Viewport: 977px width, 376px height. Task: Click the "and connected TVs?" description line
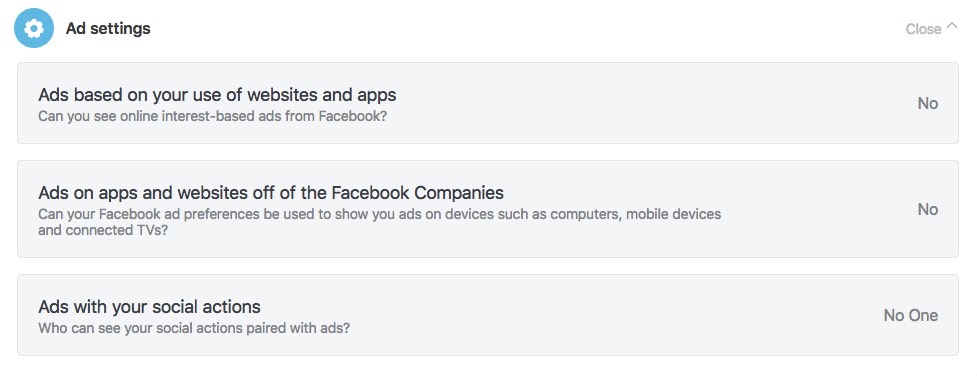point(103,230)
